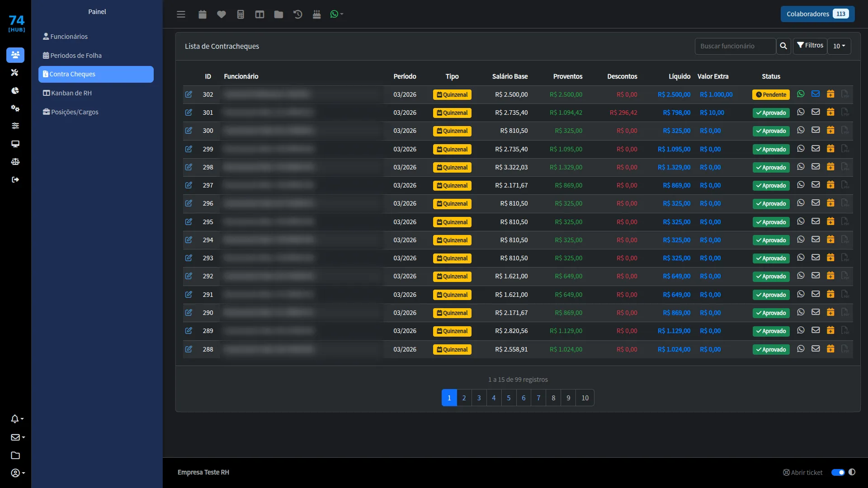
Task: Edit contracheque row 302
Action: tap(189, 94)
